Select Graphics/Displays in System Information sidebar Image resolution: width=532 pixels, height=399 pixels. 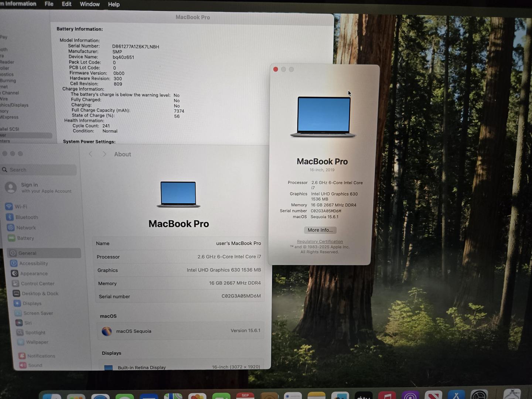pos(14,105)
